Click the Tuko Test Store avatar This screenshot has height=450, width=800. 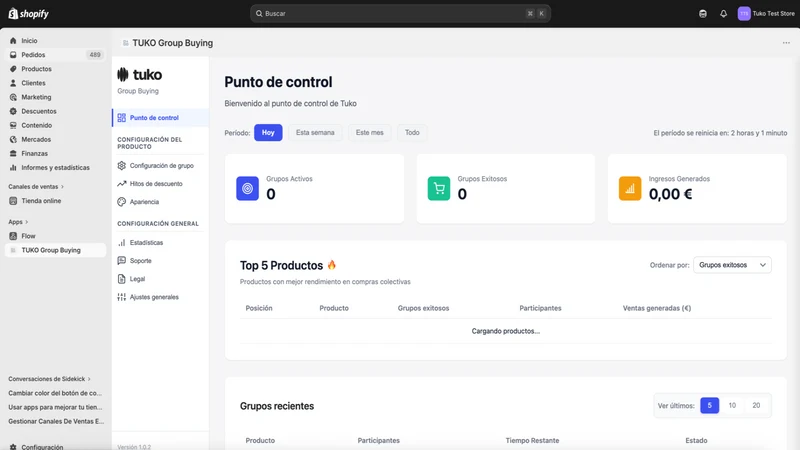744,14
